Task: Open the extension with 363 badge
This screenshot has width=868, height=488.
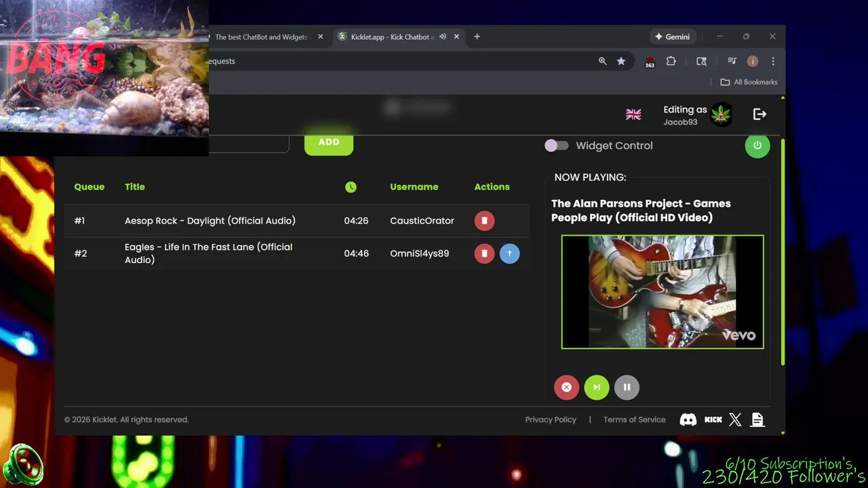Action: click(650, 62)
